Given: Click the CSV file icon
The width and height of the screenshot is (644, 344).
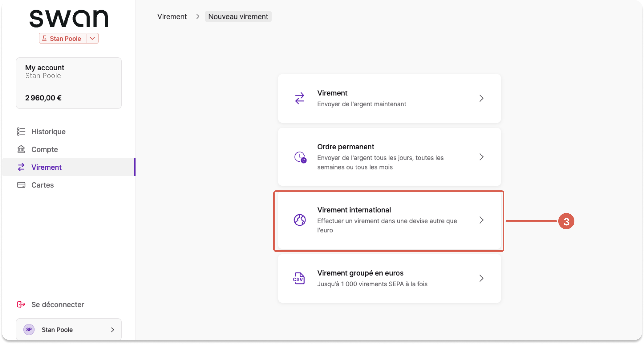Looking at the screenshot, I should 299,279.
